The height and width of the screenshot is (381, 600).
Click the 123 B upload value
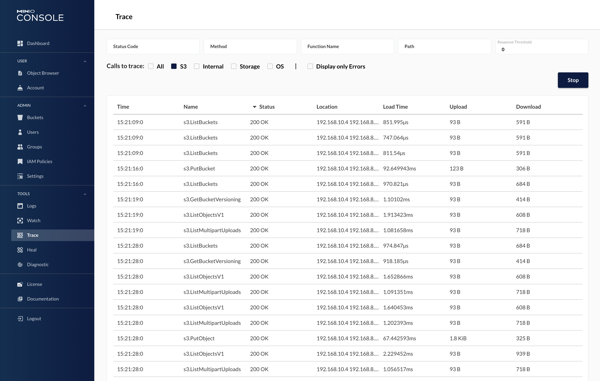coord(456,168)
